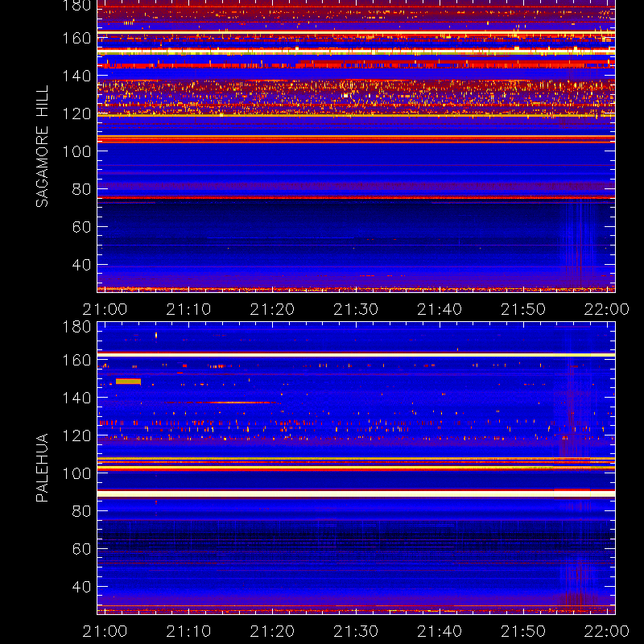Click 21:00 time label under Sagamore Hill plot
Image resolution: width=644 pixels, height=644 pixels.
105,309
